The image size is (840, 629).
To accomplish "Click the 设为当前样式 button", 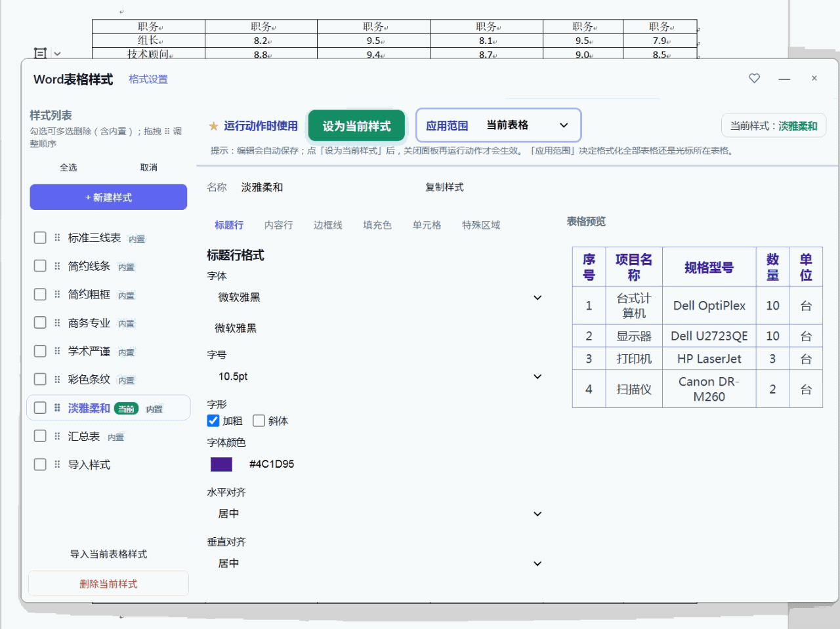I will [x=356, y=126].
